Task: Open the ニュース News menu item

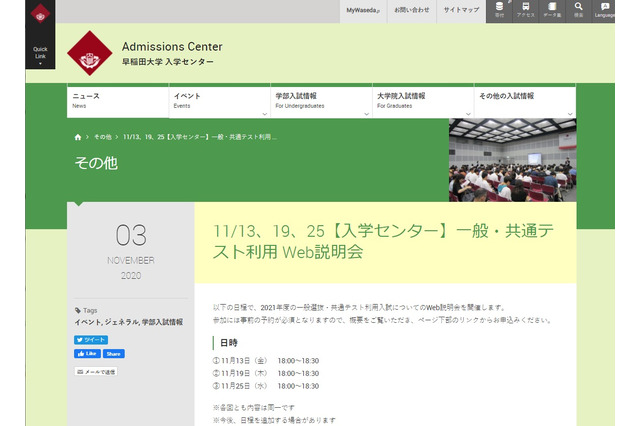Action: click(118, 101)
